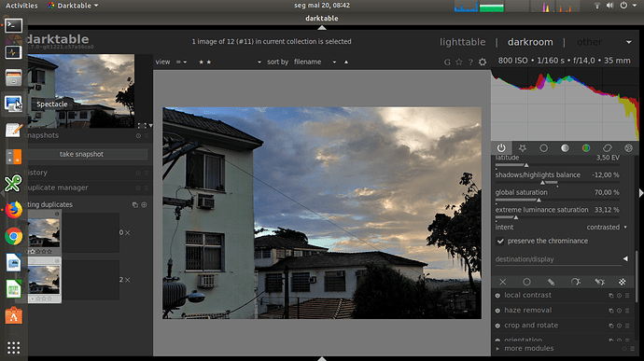Choose parametric mask icon
Viewport: 644px width, 361px height.
pyautogui.click(x=575, y=282)
